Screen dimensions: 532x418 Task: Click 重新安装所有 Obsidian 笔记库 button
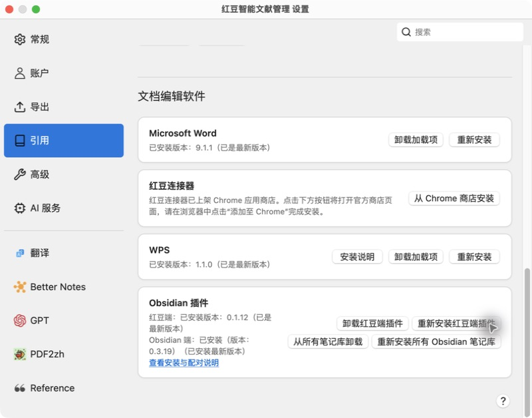pyautogui.click(x=436, y=341)
